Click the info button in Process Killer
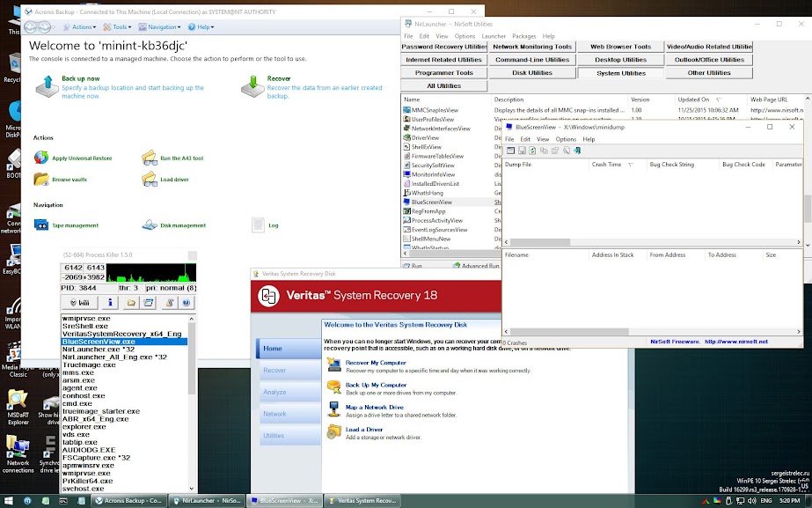Image resolution: width=812 pixels, height=508 pixels. pos(110,302)
